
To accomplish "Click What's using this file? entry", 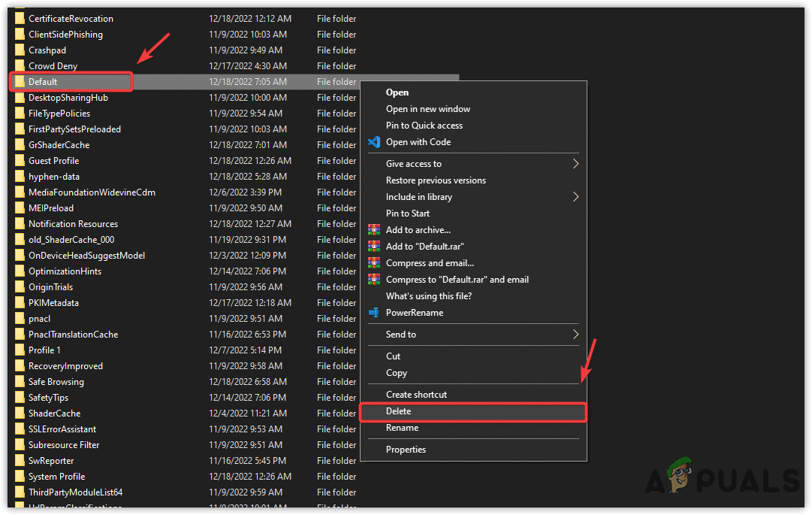I will click(x=429, y=296).
